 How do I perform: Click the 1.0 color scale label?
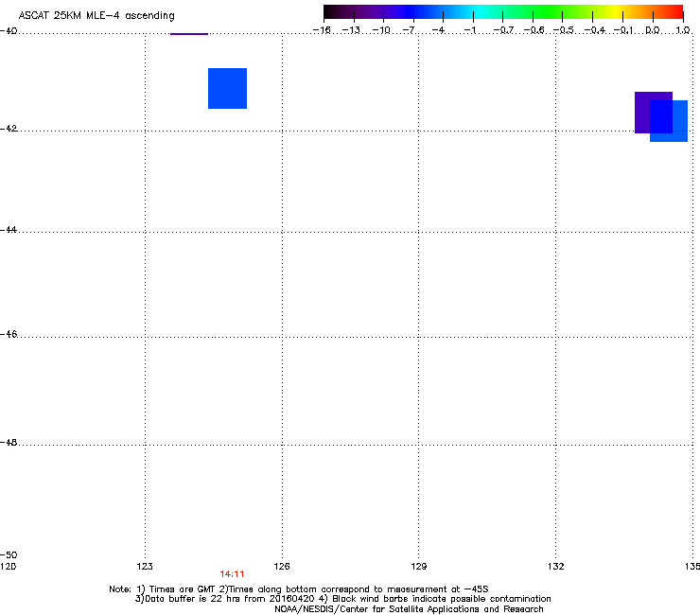pyautogui.click(x=682, y=30)
